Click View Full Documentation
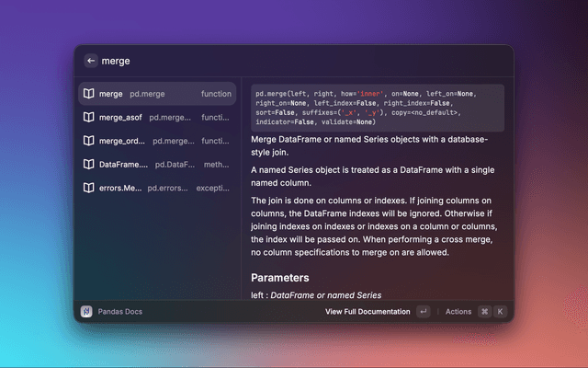The image size is (588, 368). (367, 312)
